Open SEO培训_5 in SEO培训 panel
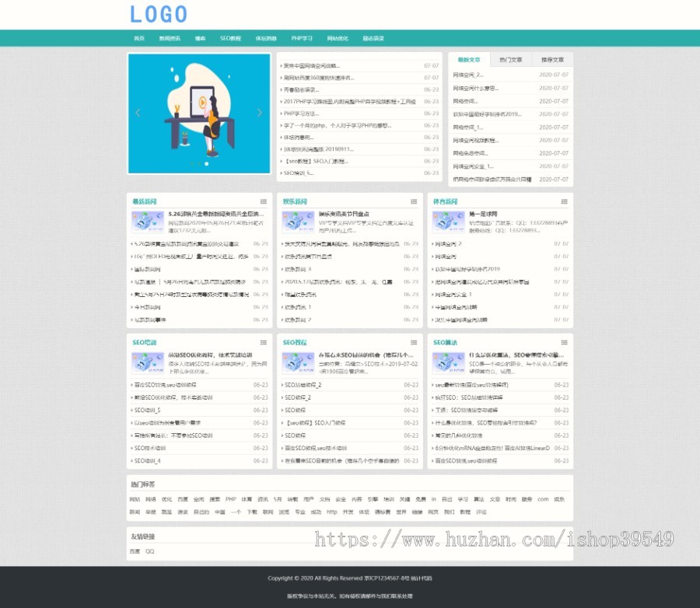The image size is (700, 608). pyautogui.click(x=147, y=411)
